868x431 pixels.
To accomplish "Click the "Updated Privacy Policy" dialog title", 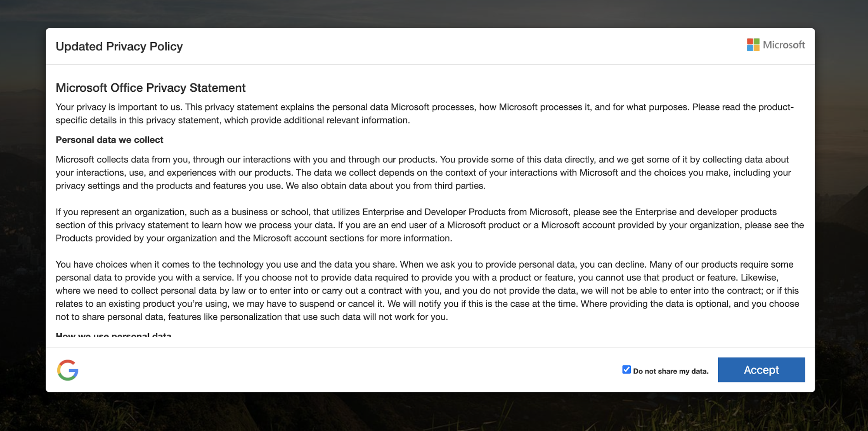I will coord(119,46).
